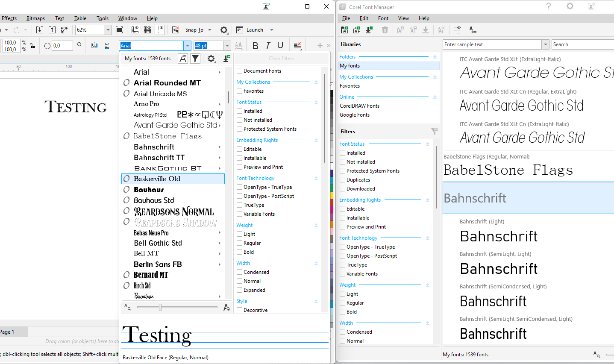This screenshot has height=364, width=614.
Task: Open the Window menu
Action: click(128, 18)
